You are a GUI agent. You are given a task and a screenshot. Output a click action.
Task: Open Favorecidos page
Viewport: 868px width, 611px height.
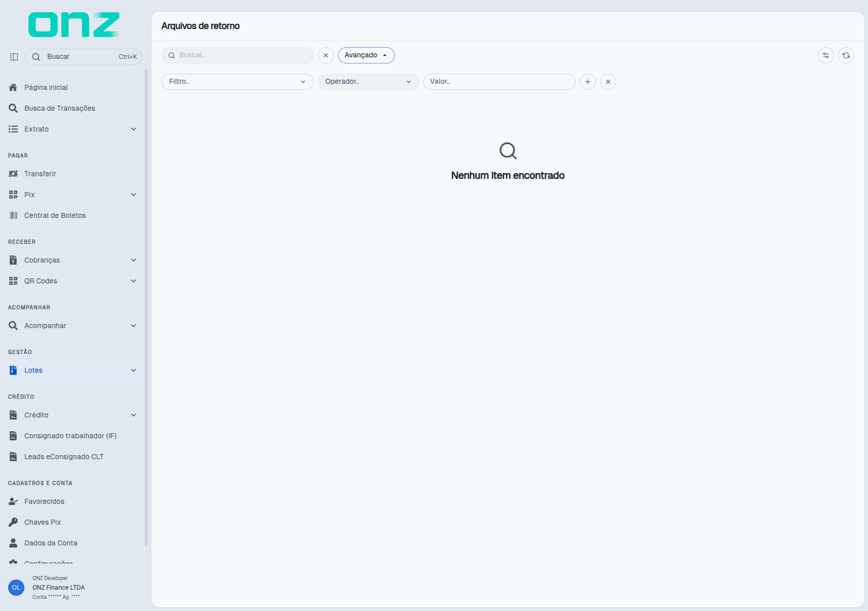coord(44,501)
